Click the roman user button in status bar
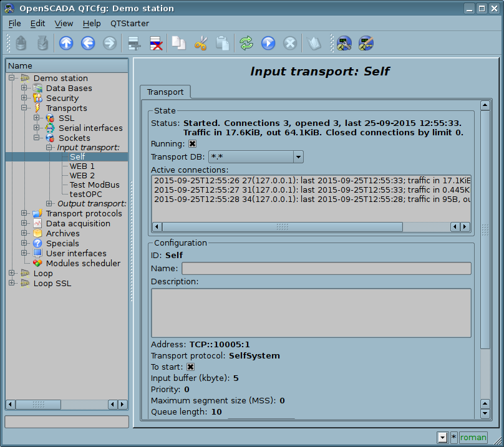This screenshot has width=504, height=447. [x=473, y=438]
